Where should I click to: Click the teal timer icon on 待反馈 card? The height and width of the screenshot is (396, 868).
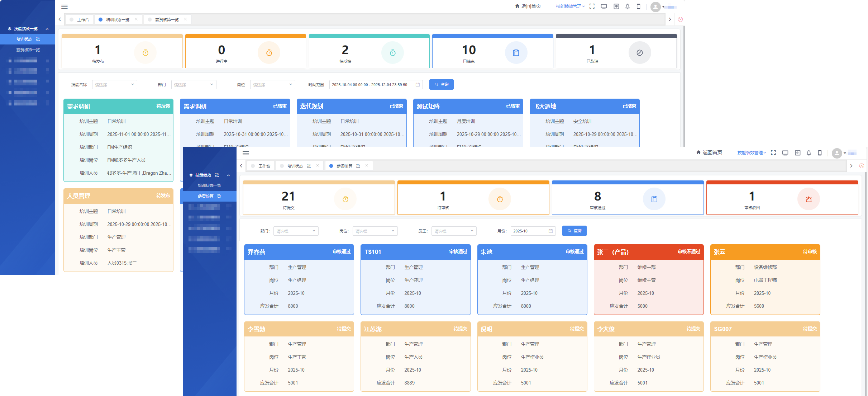point(392,53)
